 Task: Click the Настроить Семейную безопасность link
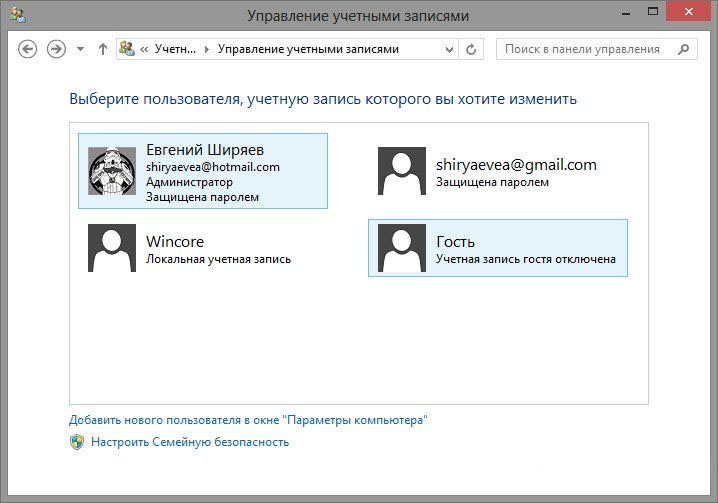(190, 441)
